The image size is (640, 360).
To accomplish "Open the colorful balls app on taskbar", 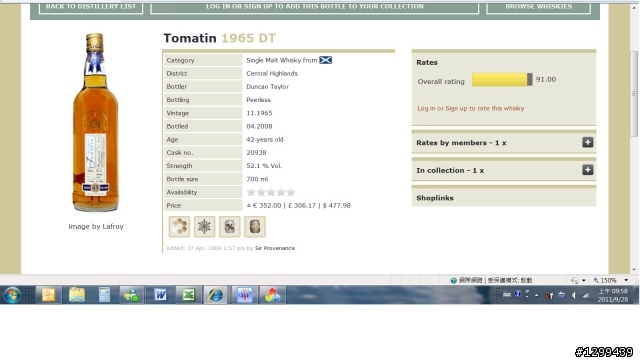I will 272,295.
